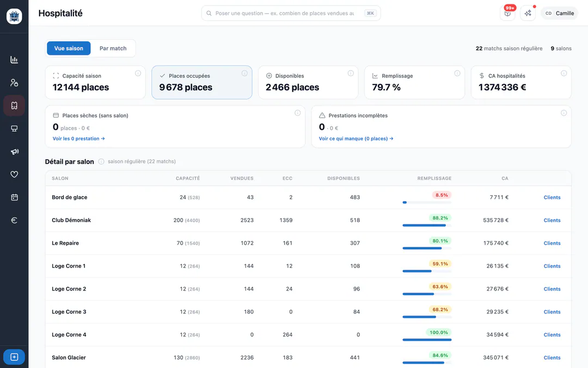Open Clients for Loge Corne 2
Screen dimensions: 588x368
click(x=552, y=289)
